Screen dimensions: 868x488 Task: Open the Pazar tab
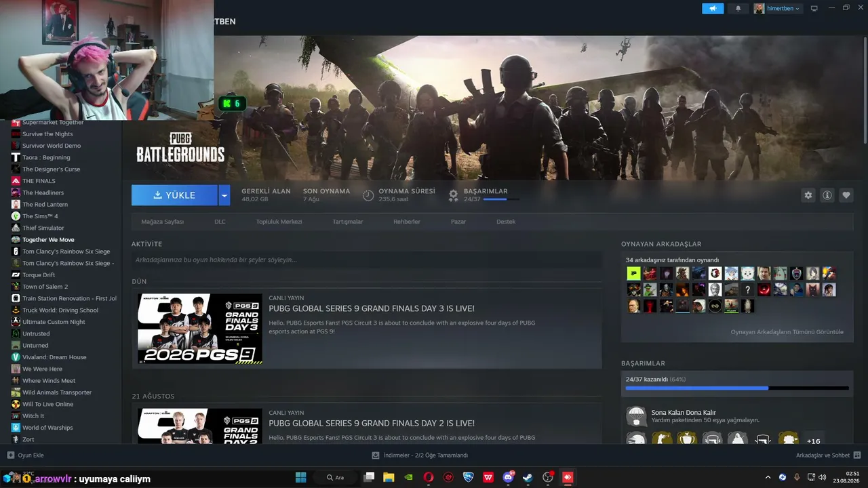pyautogui.click(x=458, y=222)
